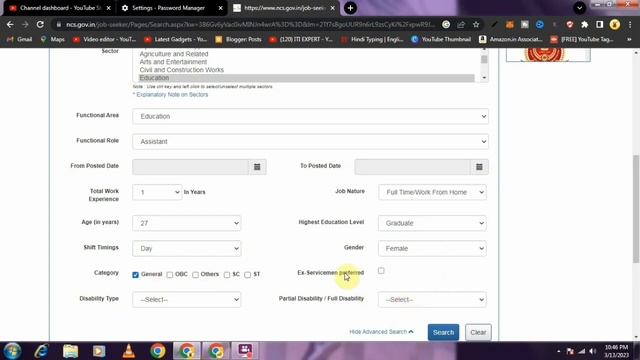Open Partial Disability / Full Disability dropdown
This screenshot has height=360, width=640.
tap(432, 300)
